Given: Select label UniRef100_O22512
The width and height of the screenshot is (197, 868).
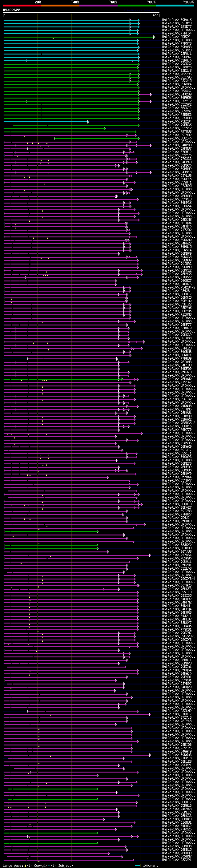Looking at the screenshot, I should (x=176, y=128).
